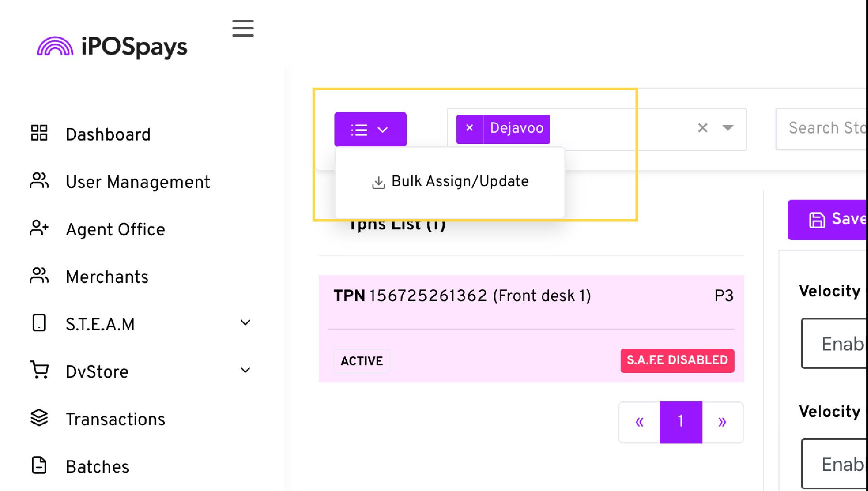The image size is (868, 491).
Task: Go to next page in pagination
Action: tap(722, 422)
